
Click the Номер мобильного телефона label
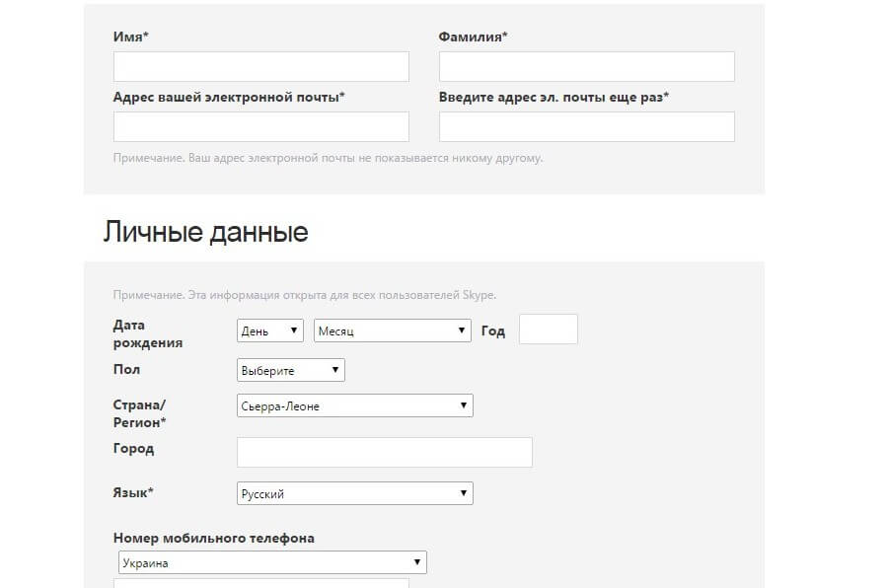[x=214, y=538]
